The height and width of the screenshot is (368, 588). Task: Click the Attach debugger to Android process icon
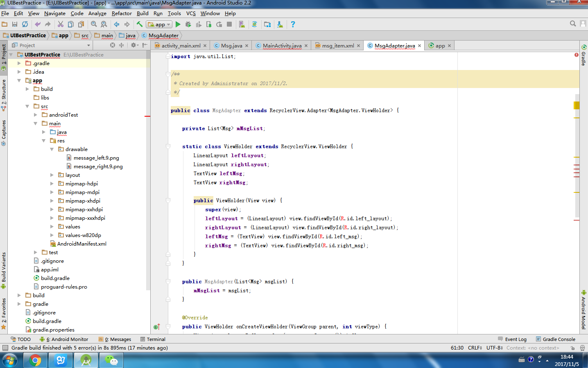pyautogui.click(x=209, y=24)
